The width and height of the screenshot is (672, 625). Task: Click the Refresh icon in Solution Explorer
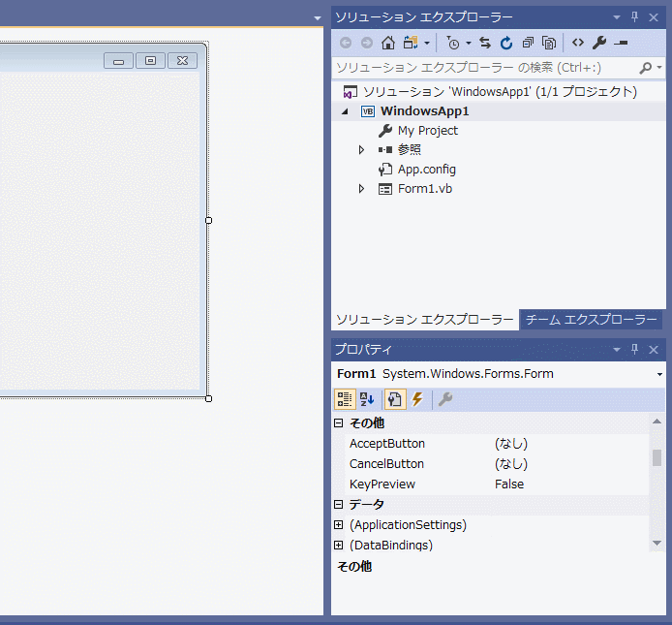tap(505, 43)
